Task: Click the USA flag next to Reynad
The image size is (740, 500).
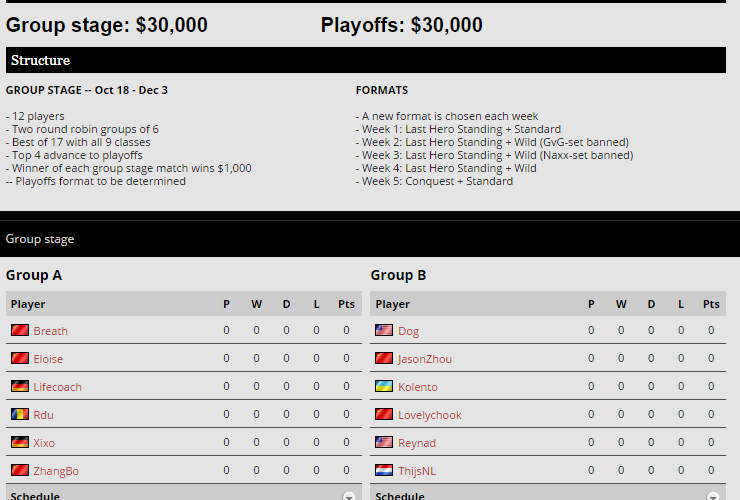Action: [384, 442]
